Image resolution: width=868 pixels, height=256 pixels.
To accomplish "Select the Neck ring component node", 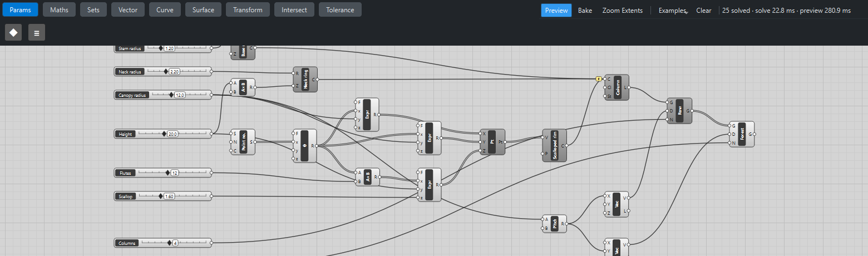I will pos(305,80).
